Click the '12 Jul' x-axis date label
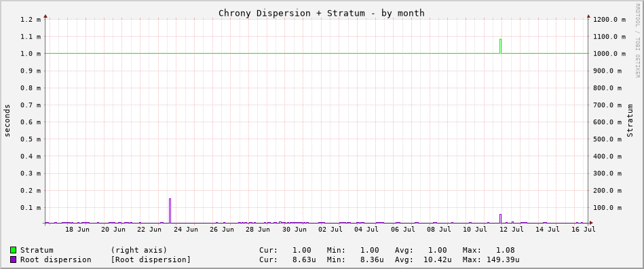 512,230
